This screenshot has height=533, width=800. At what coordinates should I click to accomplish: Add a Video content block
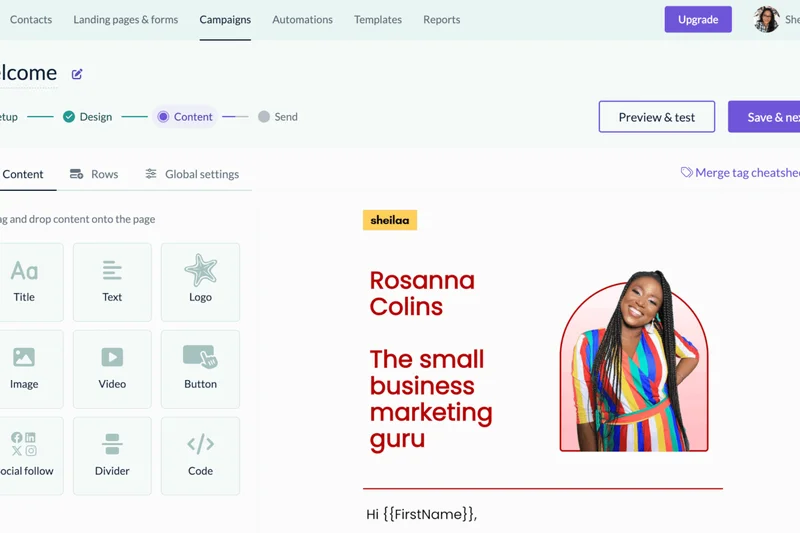pos(112,369)
